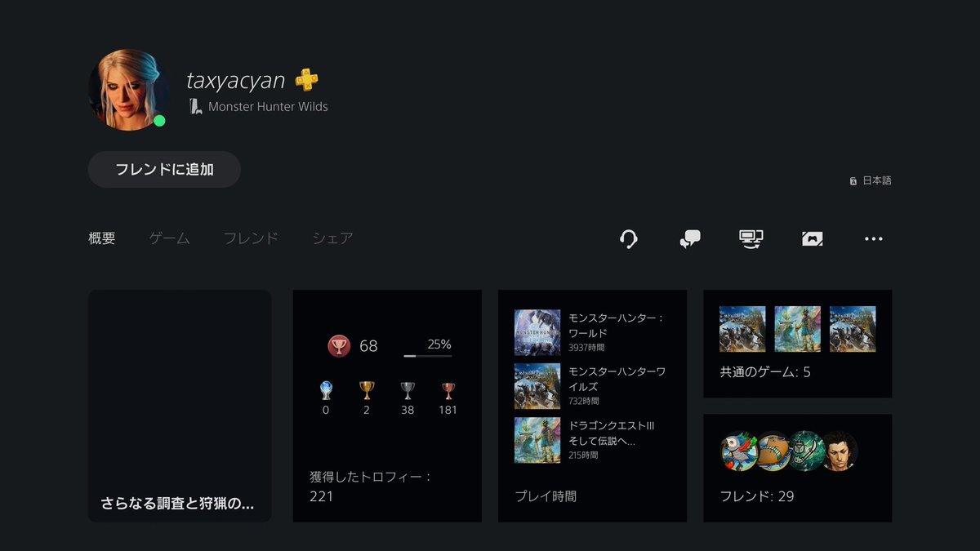Select the 215時間 play time text
The image size is (980, 551).
coord(583,455)
